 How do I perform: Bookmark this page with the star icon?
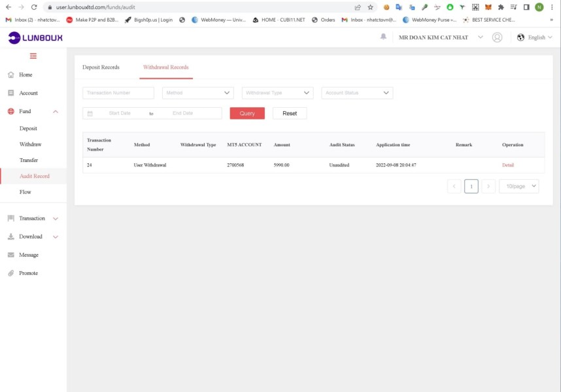coord(370,7)
